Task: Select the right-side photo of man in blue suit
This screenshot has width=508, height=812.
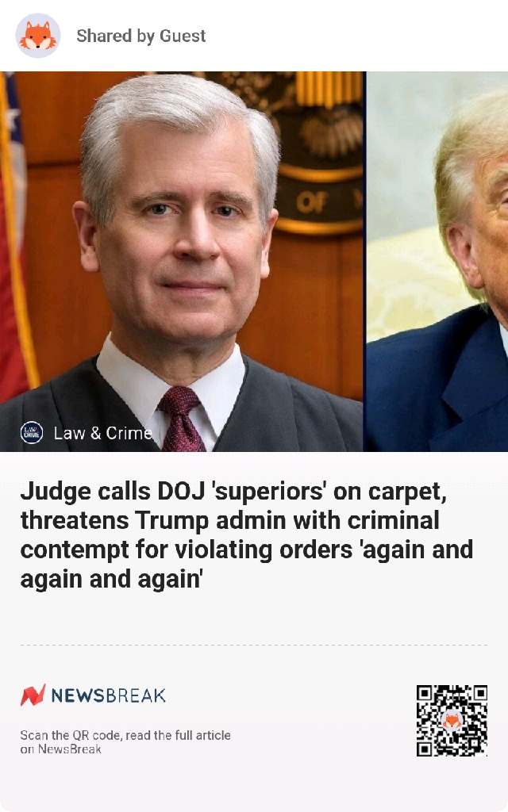Action: [437, 262]
